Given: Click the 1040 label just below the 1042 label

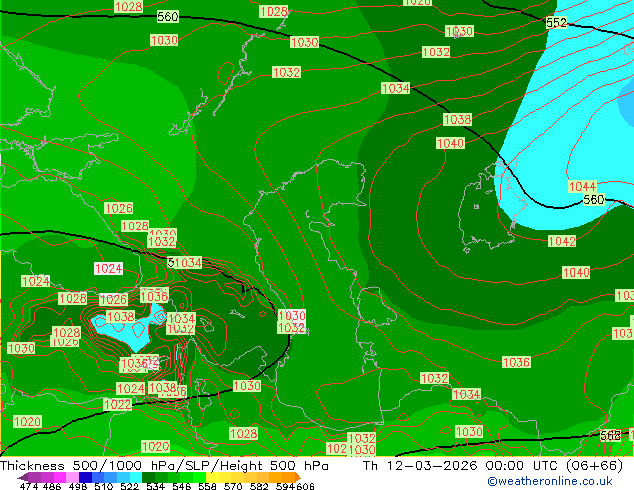Looking at the screenshot, I should [576, 272].
